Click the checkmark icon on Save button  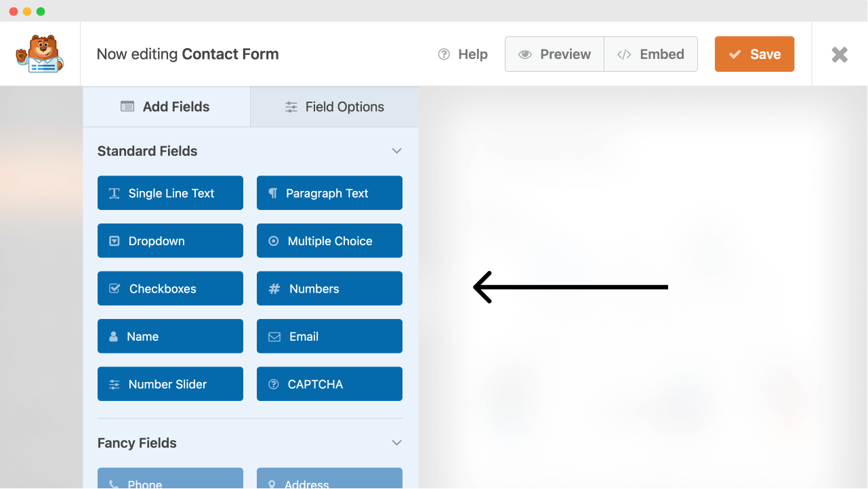[x=735, y=54]
